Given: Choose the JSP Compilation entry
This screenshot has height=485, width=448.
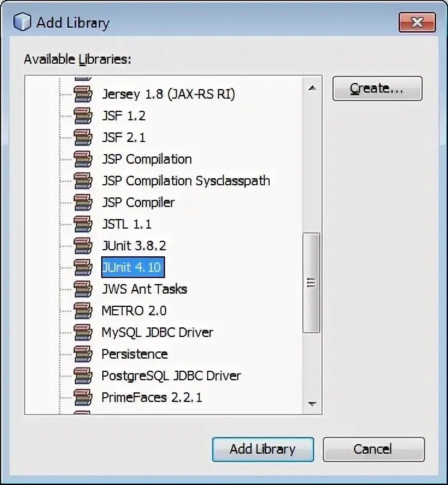Looking at the screenshot, I should pos(147,159).
